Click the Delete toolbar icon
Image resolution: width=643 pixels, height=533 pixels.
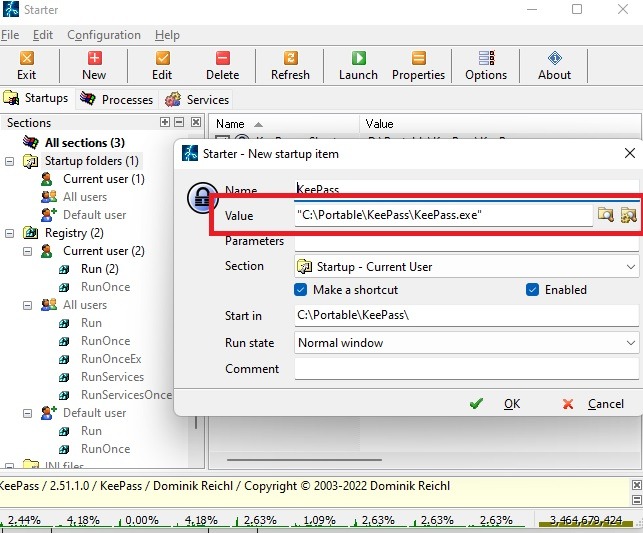coord(223,66)
